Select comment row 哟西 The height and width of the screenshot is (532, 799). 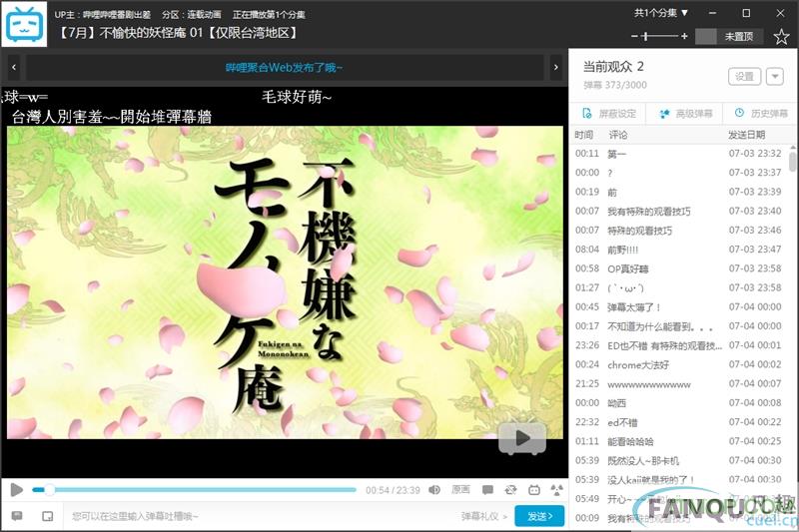click(x=680, y=403)
